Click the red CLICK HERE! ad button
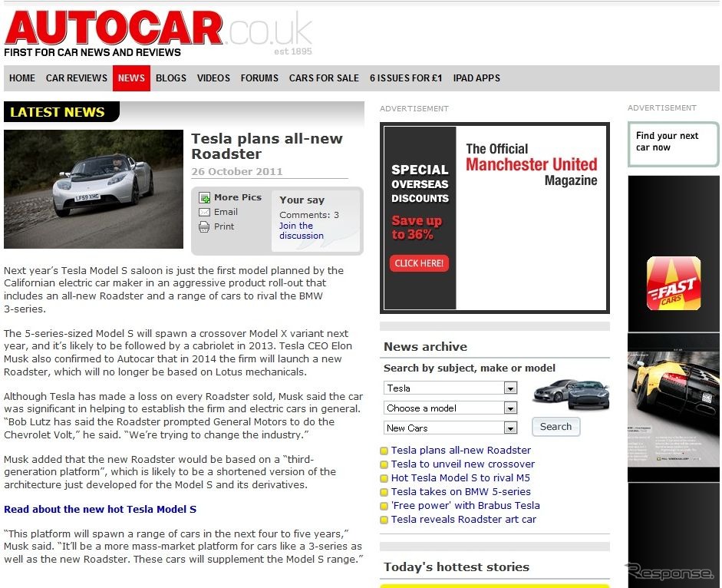The height and width of the screenshot is (588, 722). 419,263
